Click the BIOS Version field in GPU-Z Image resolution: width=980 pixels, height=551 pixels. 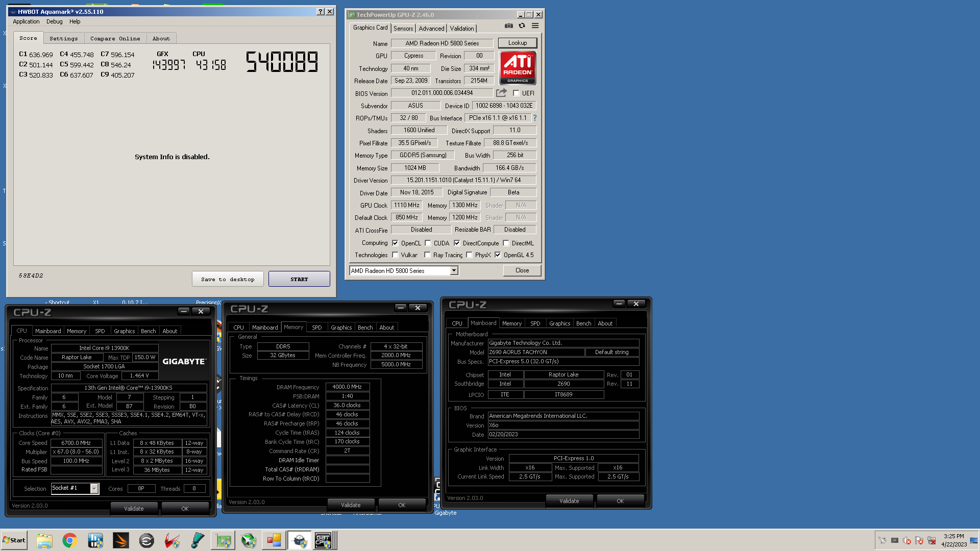[x=442, y=93]
